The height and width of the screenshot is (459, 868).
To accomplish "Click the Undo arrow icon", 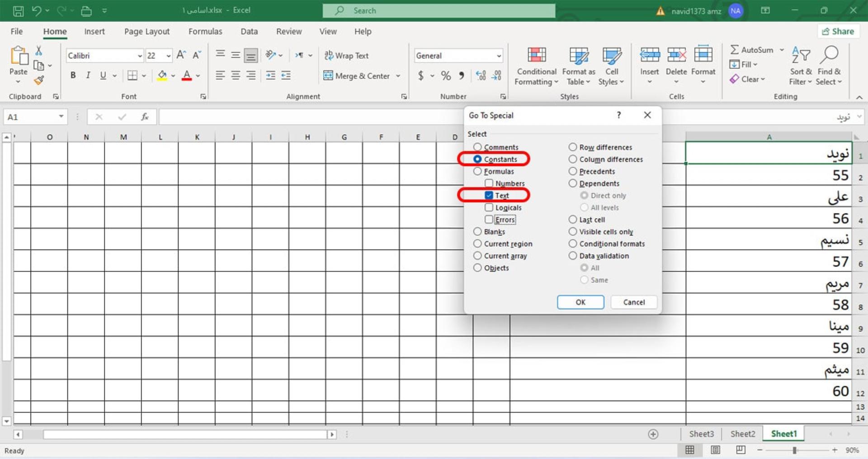I will 37,10.
